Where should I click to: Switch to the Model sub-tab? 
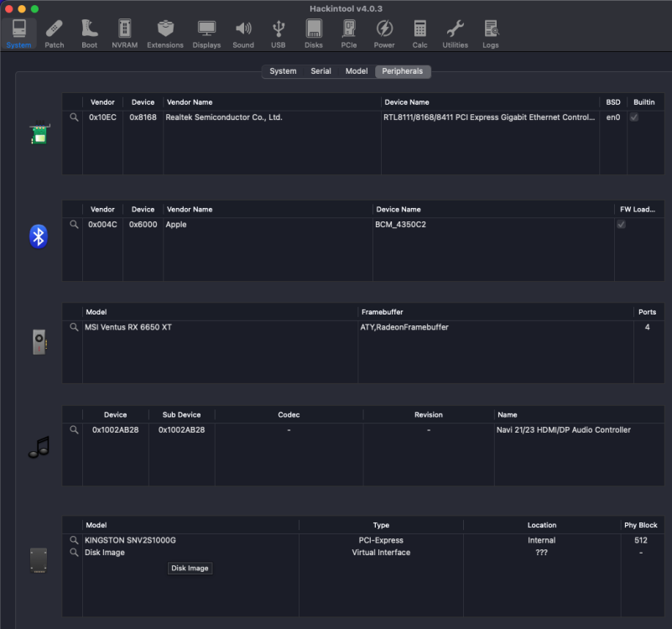pyautogui.click(x=357, y=71)
